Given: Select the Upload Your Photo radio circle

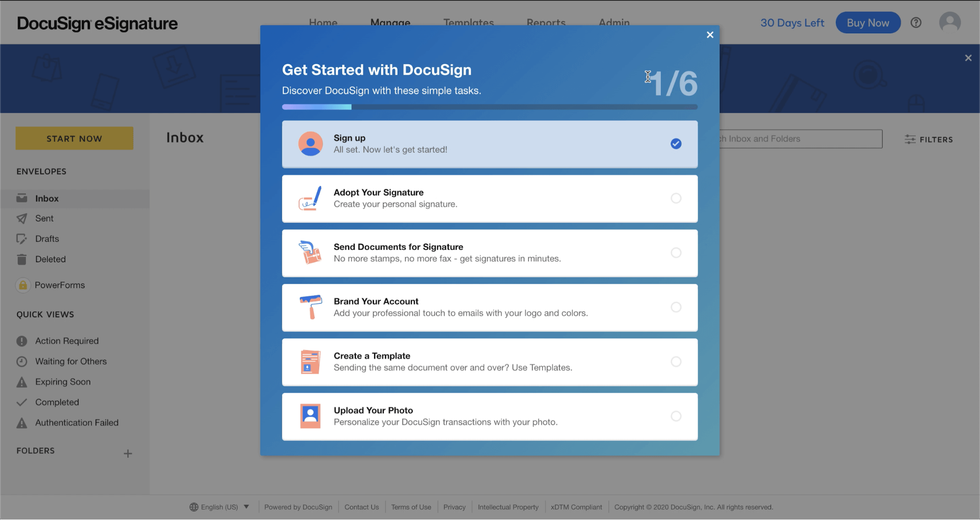Looking at the screenshot, I should (676, 416).
